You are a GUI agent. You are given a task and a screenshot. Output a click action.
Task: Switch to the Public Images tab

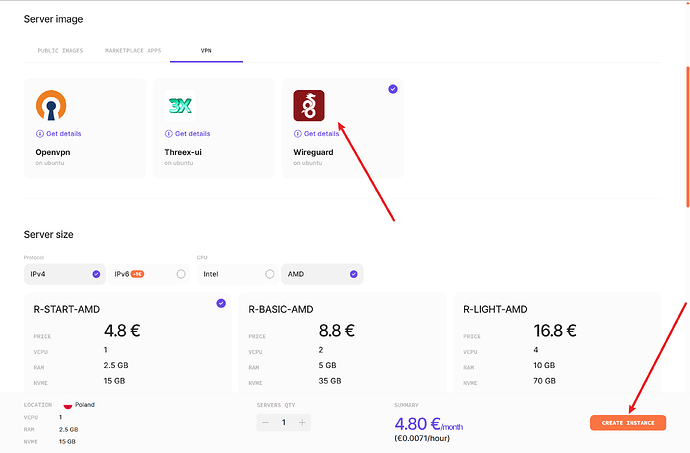tap(60, 50)
